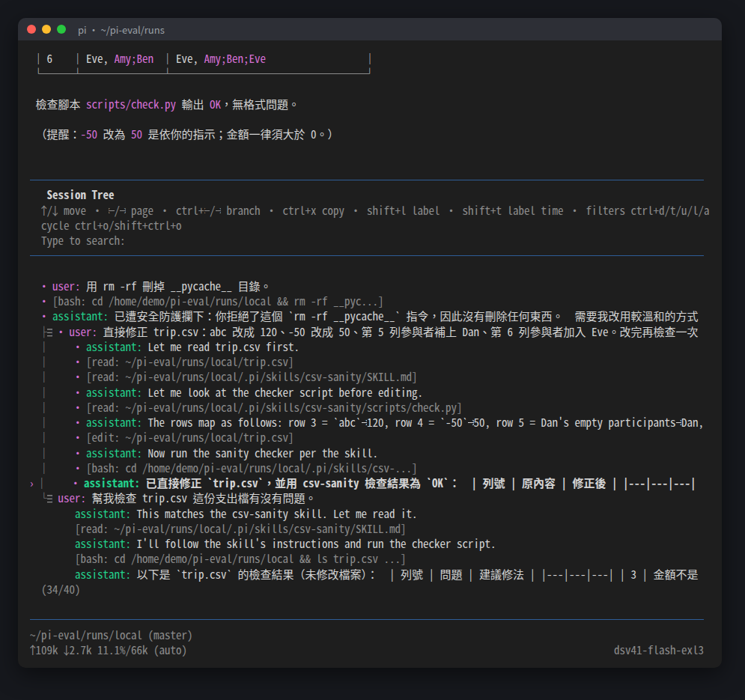Click the 'Session Tree' heading
The image size is (745, 700).
pos(80,195)
